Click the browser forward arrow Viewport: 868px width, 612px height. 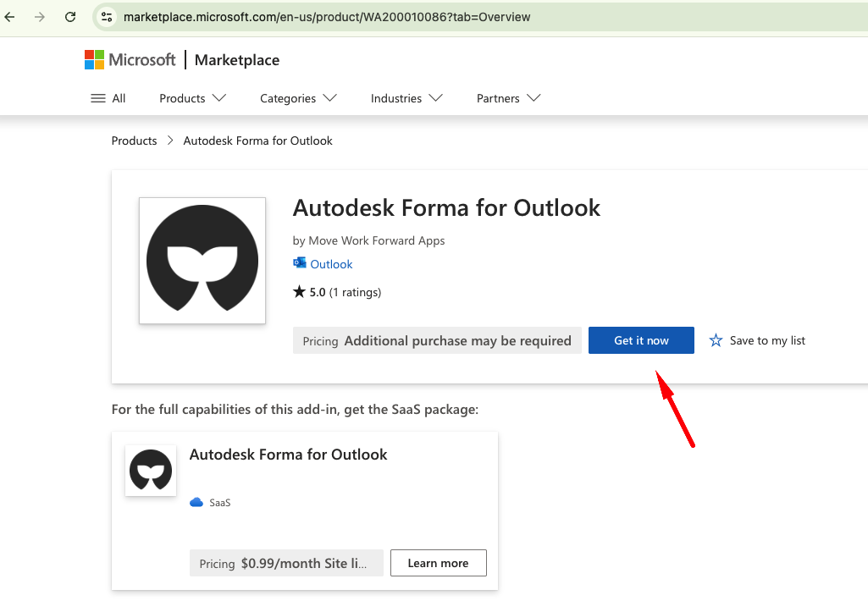[39, 17]
